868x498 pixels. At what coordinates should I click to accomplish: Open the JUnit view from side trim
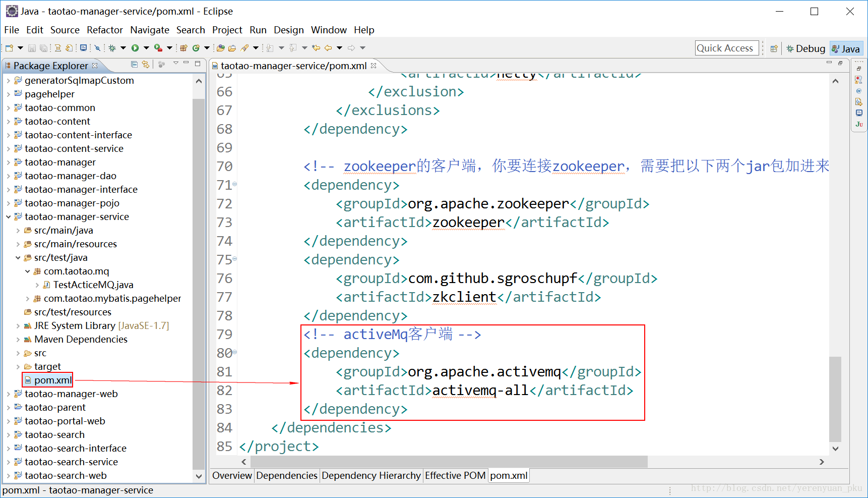tap(859, 124)
